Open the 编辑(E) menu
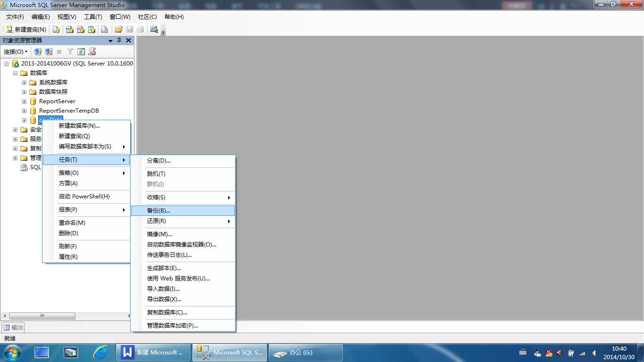Screen dimensions: 644x362 pos(41,17)
